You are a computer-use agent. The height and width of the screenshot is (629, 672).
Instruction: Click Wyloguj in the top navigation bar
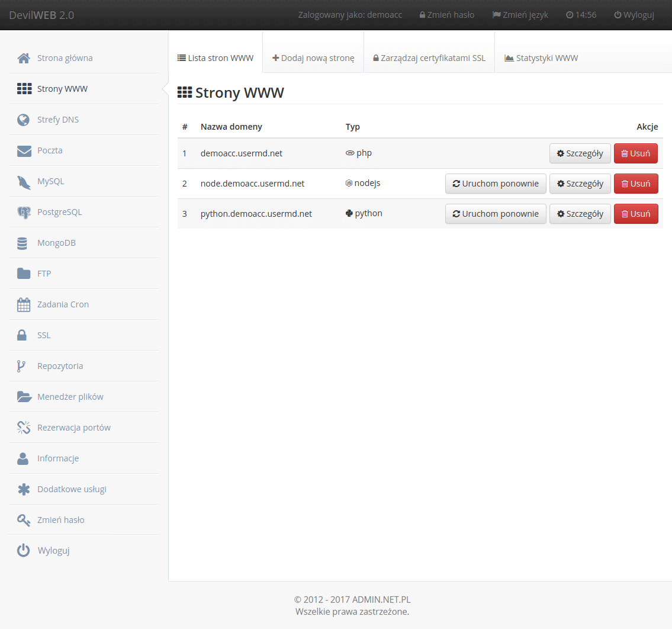(x=634, y=15)
